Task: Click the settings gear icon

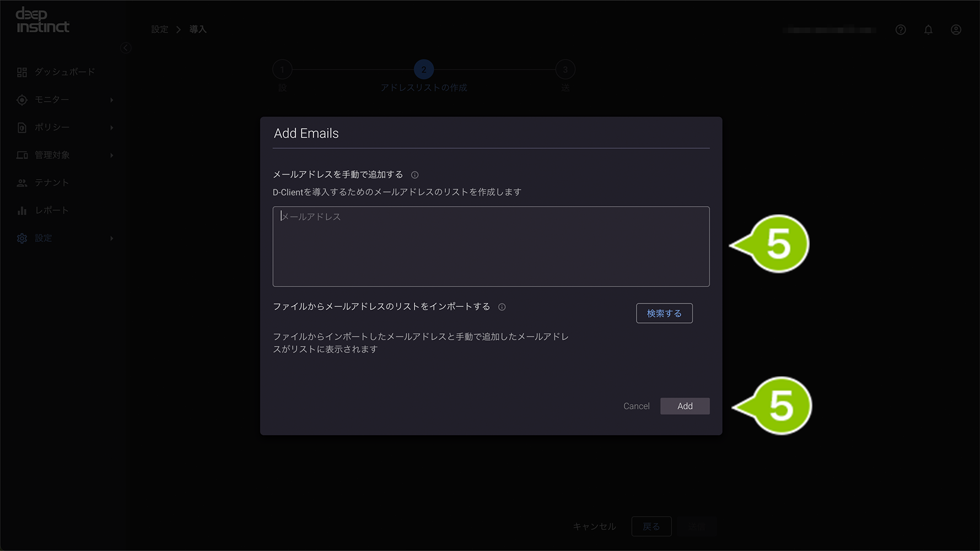Action: point(22,238)
